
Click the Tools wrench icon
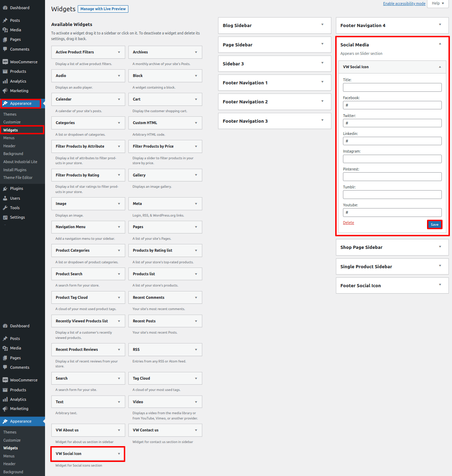tap(5, 208)
